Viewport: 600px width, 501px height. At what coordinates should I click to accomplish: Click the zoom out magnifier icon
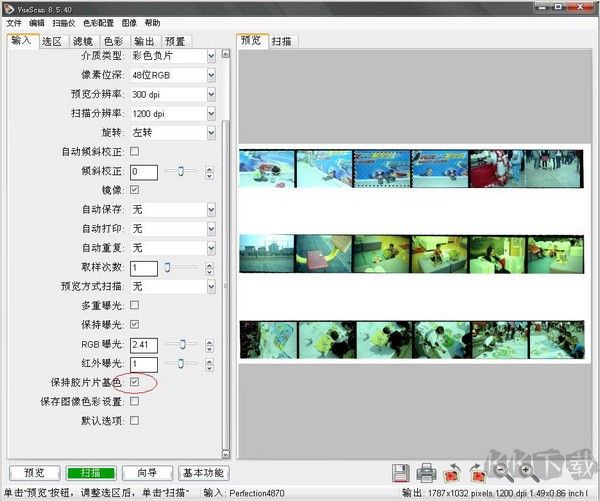[x=503, y=473]
